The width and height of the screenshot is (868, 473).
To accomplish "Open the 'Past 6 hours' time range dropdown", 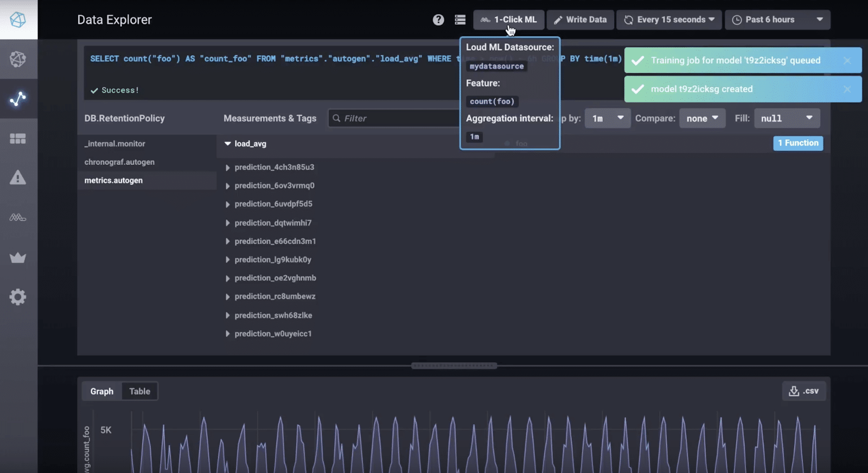I will tap(777, 20).
